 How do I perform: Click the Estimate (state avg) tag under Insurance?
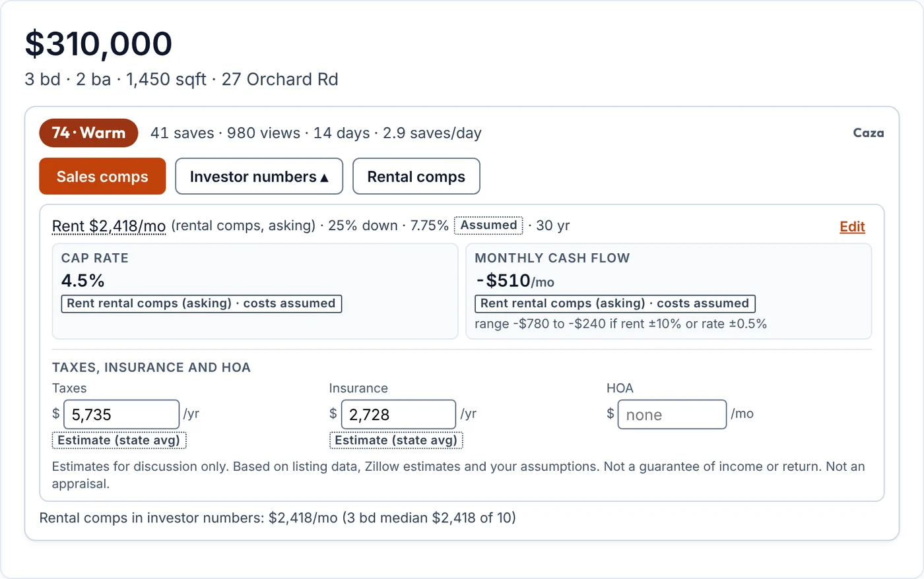(x=396, y=440)
